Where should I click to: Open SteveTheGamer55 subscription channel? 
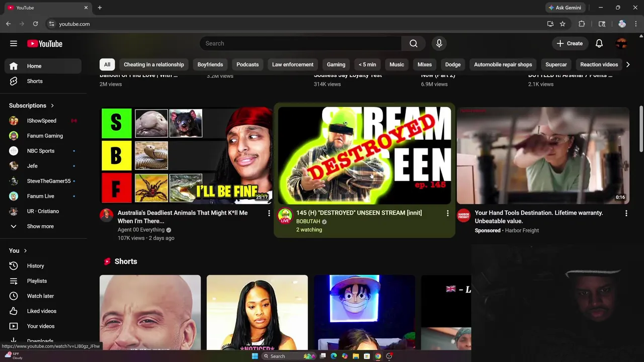click(x=43, y=181)
